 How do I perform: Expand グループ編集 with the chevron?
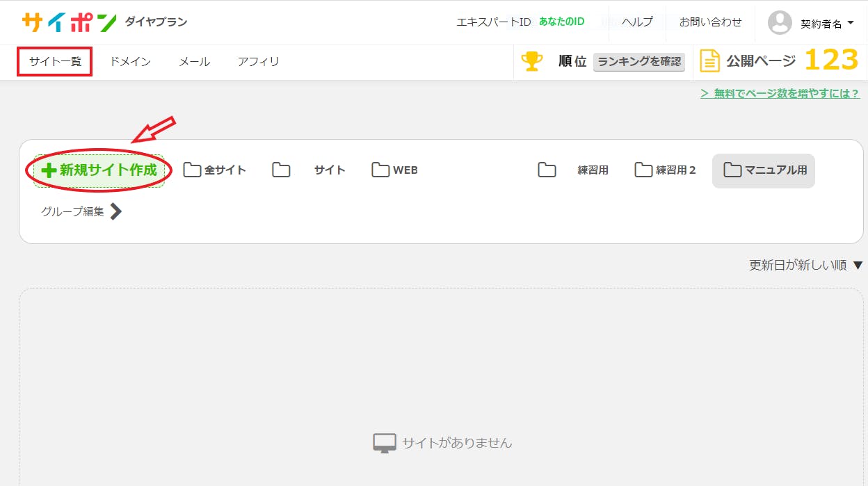point(81,211)
